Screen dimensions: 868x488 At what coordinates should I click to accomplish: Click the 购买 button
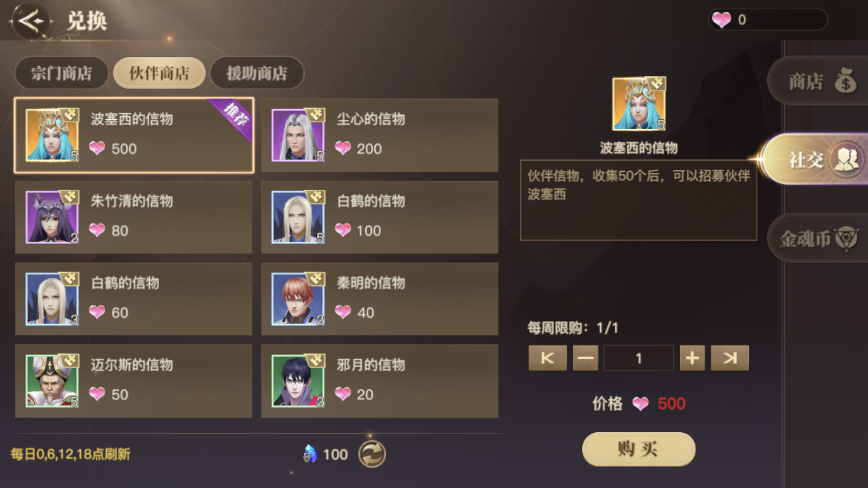pos(639,449)
